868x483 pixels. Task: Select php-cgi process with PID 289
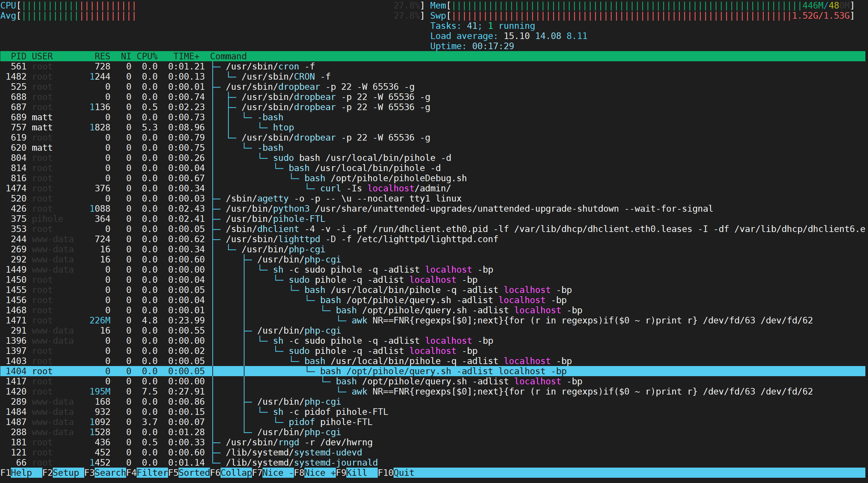tap(433, 401)
